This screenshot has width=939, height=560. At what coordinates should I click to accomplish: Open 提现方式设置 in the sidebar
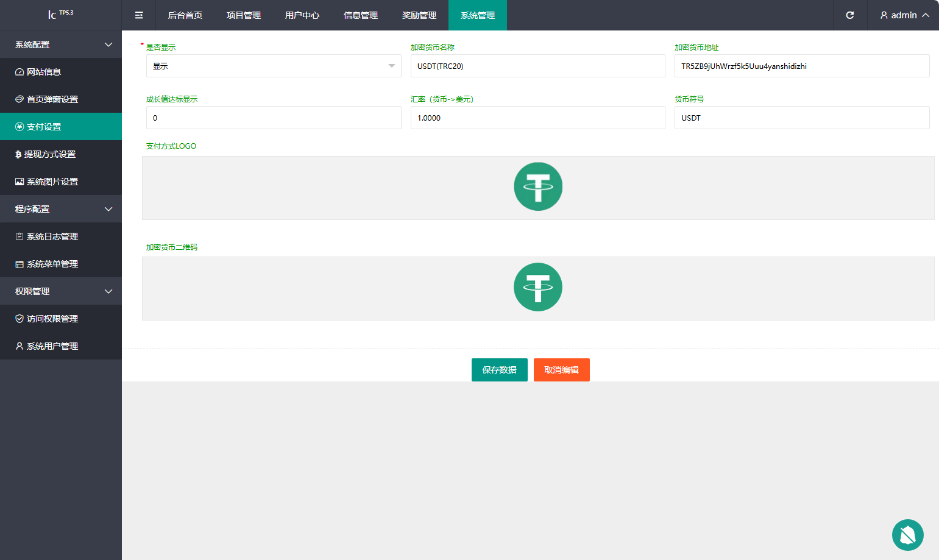tap(61, 154)
